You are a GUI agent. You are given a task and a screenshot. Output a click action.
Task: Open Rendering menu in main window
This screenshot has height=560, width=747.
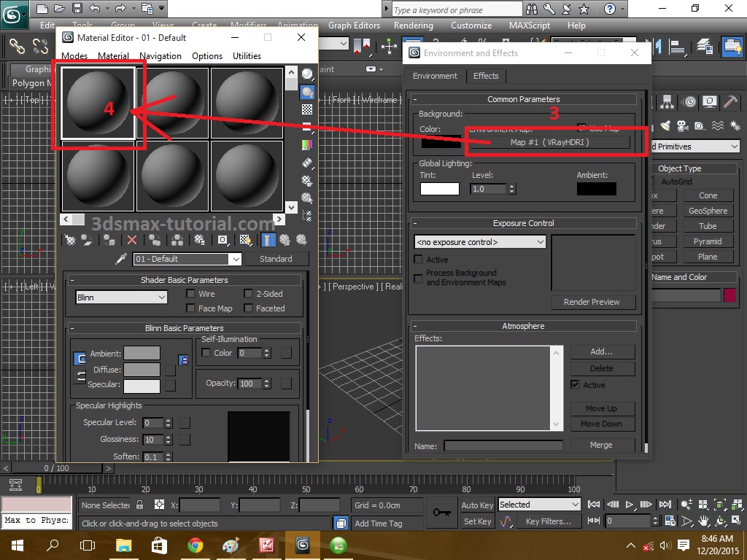413,26
